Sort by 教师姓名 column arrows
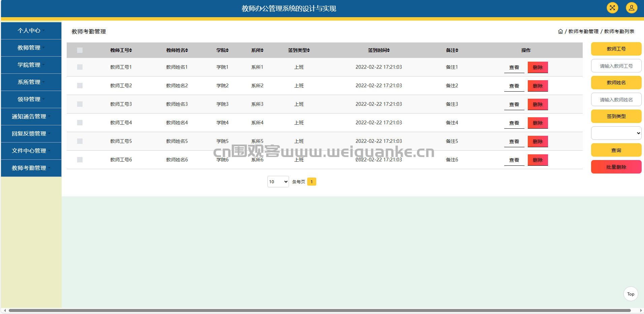Viewport: 644px width, 314px height. pos(187,50)
